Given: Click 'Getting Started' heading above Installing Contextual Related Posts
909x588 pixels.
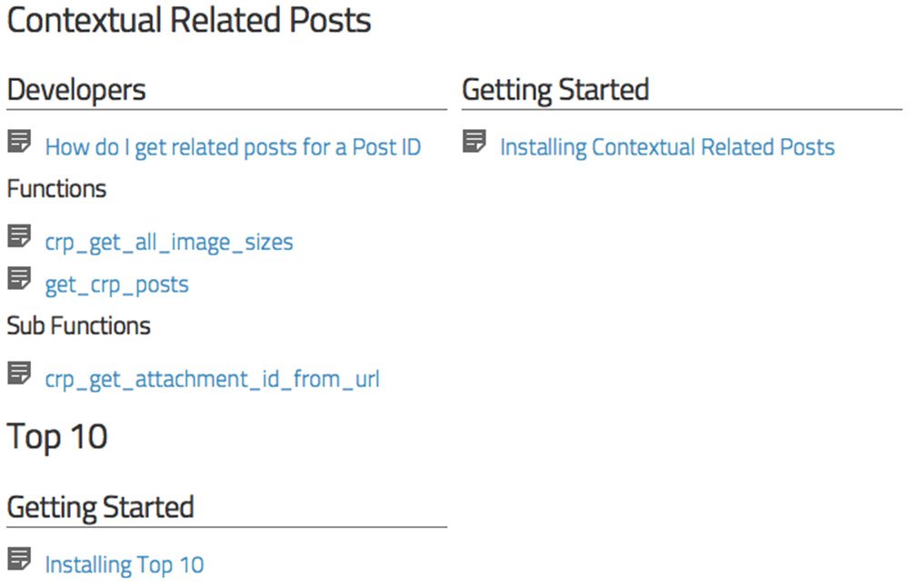Looking at the screenshot, I should pyautogui.click(x=555, y=90).
